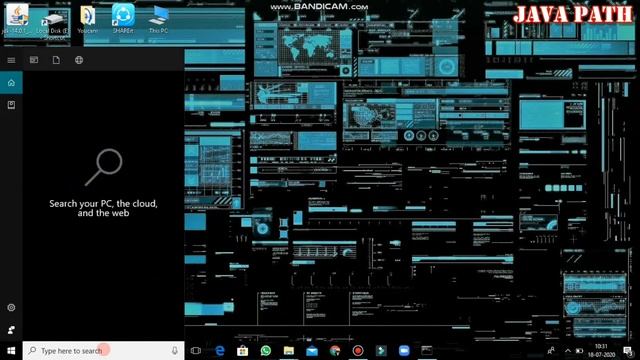Open the feedback icon in search sidebar

[11, 329]
